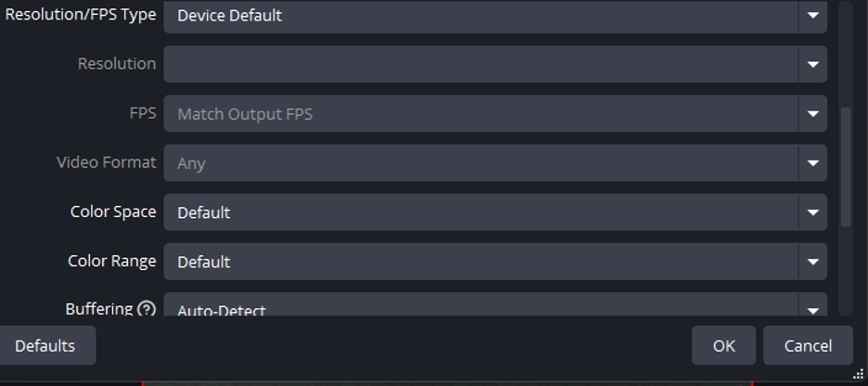Click the Resolution dropdown arrow
The width and height of the screenshot is (868, 386).
(x=812, y=65)
